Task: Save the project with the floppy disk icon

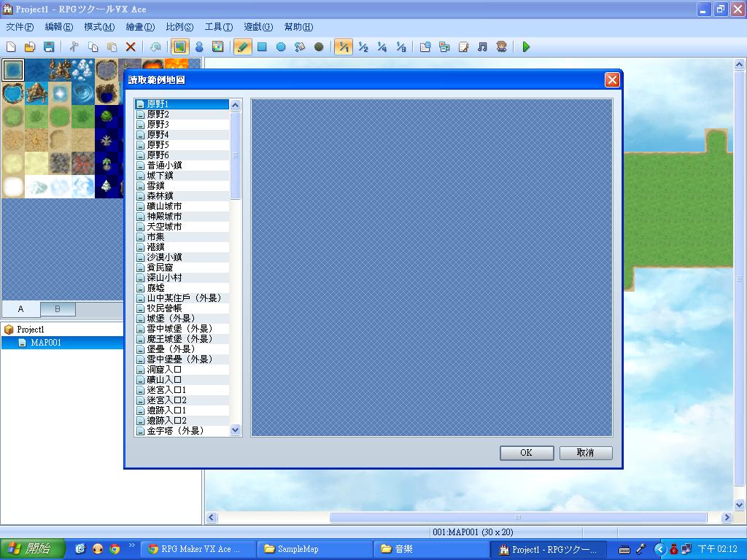Action: tap(48, 47)
